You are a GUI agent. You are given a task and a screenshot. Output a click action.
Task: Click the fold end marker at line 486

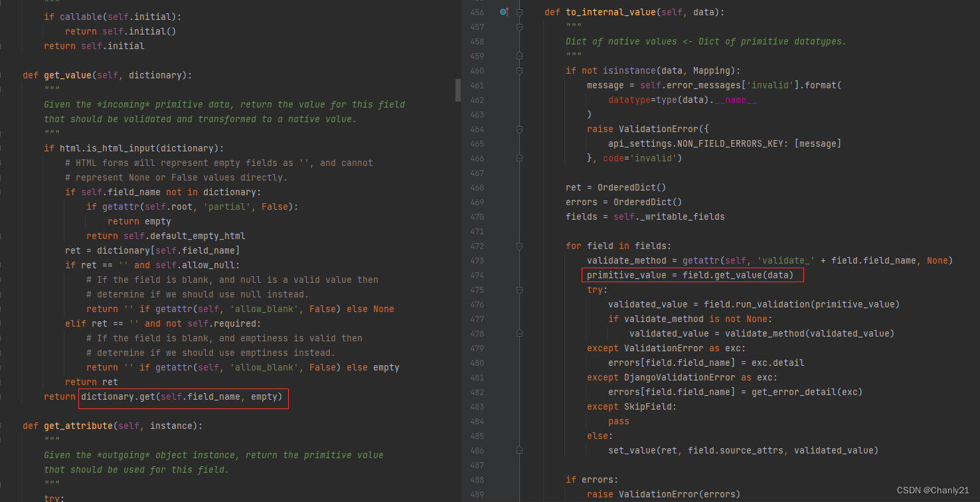coord(520,450)
